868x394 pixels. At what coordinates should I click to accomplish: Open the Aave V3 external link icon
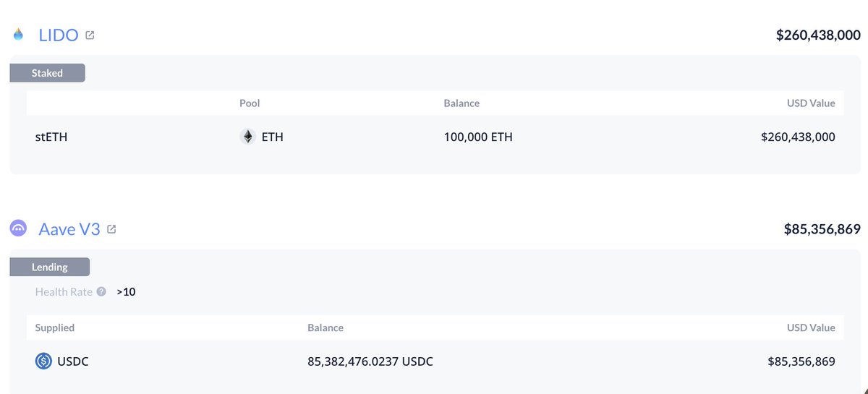tap(111, 229)
